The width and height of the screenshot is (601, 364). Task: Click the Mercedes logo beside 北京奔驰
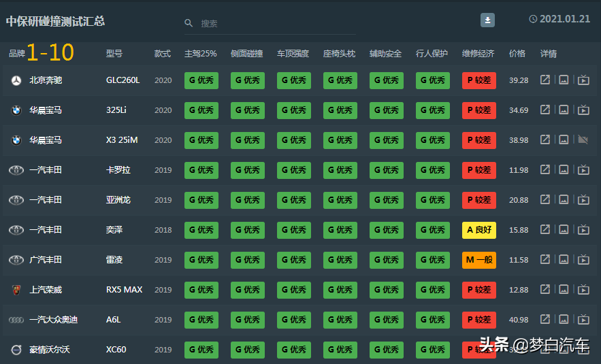click(x=16, y=80)
